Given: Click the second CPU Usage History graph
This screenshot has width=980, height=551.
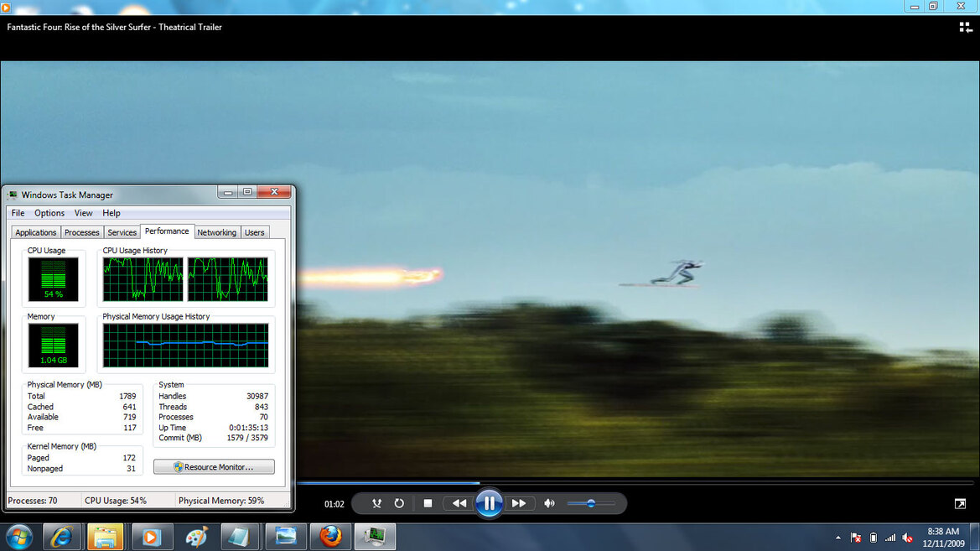Looking at the screenshot, I should pos(228,279).
